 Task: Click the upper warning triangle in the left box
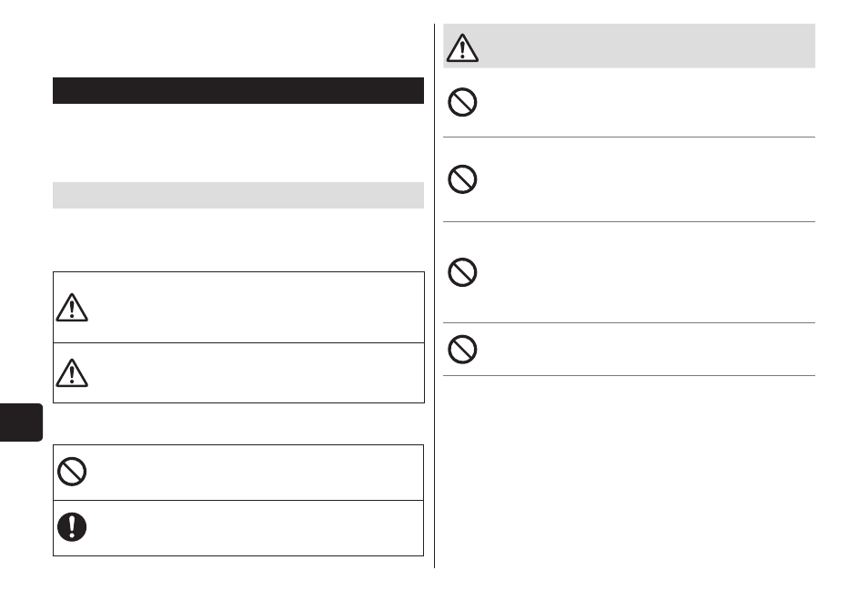71,308
